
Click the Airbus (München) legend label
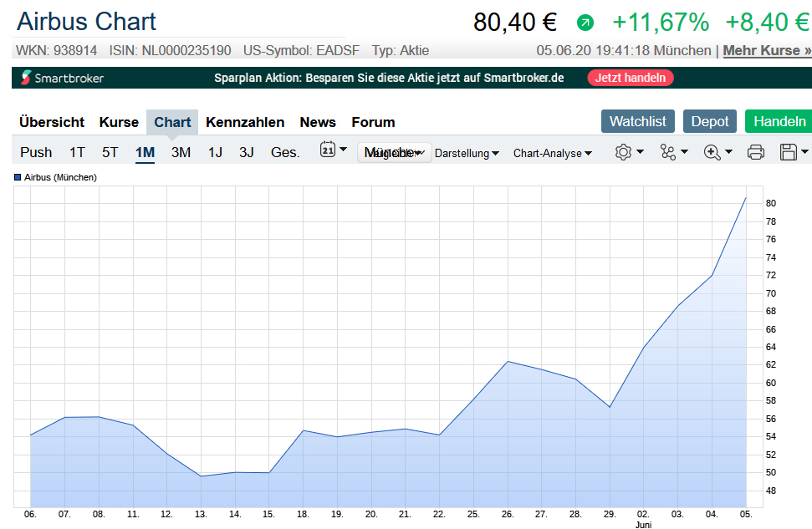pyautogui.click(x=60, y=177)
